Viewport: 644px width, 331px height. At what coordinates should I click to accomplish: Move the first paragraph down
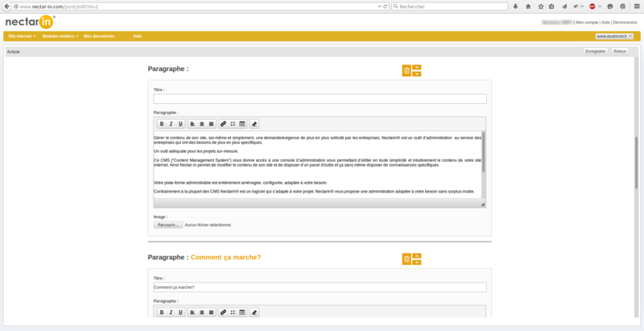pos(417,74)
